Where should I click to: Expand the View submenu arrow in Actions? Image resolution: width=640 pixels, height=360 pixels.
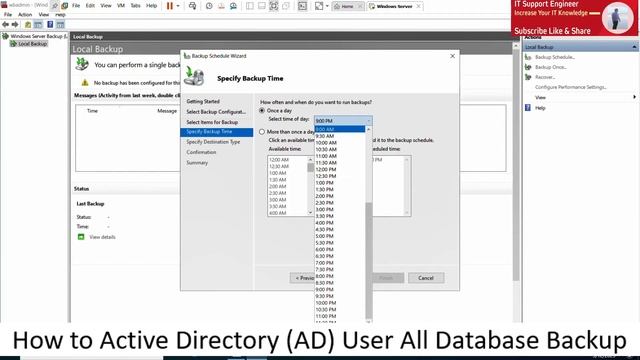click(x=634, y=97)
